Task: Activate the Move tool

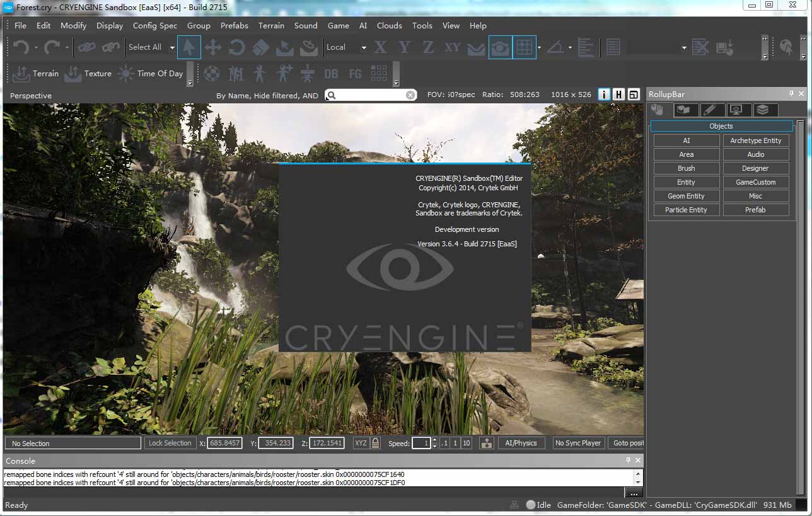Action: (213, 47)
